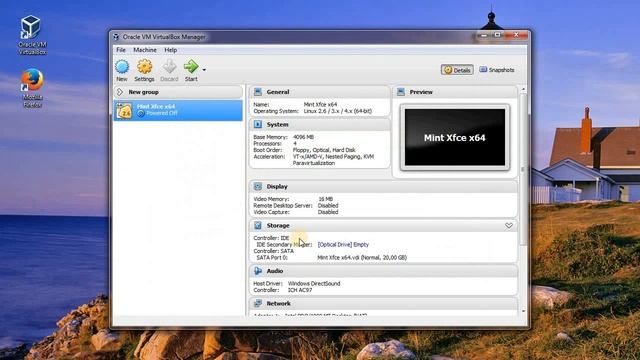Screen dimensions: 640x360
Task: Click the Snapshots button icon
Action: coord(483,69)
